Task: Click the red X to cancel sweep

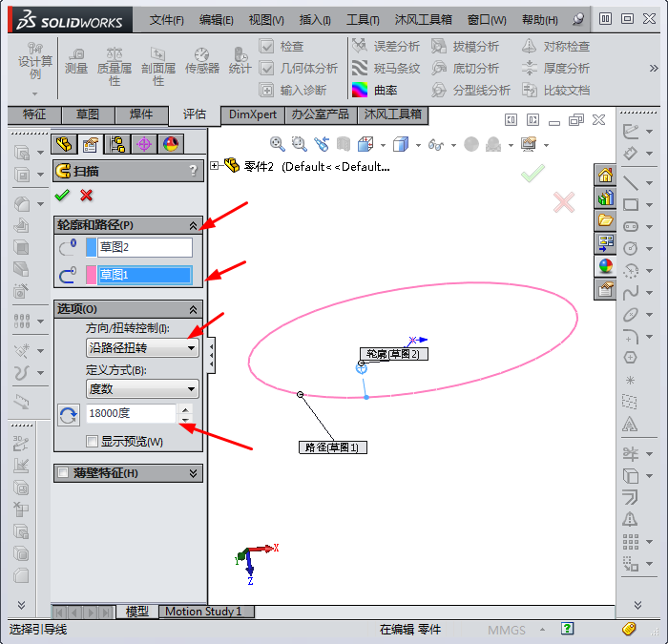Action: tap(87, 196)
